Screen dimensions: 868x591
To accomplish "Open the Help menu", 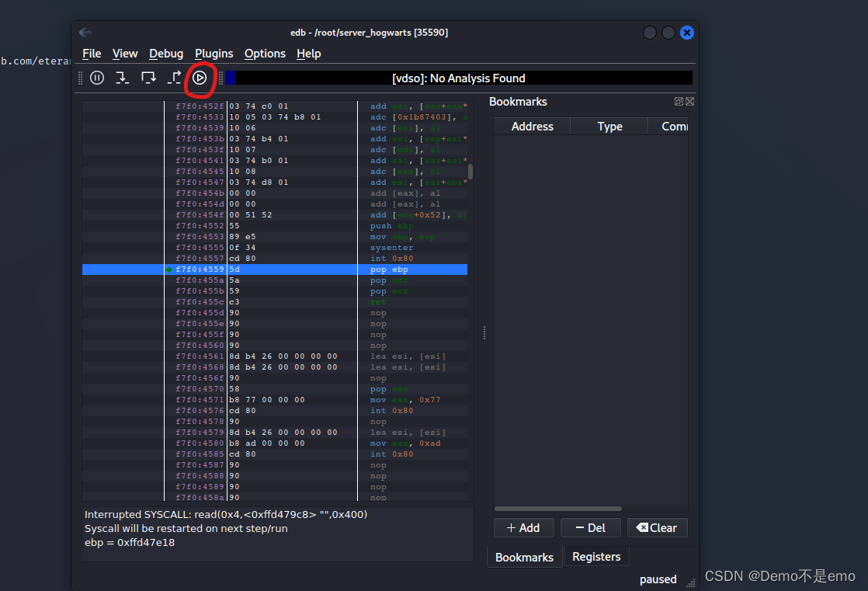I will [309, 54].
